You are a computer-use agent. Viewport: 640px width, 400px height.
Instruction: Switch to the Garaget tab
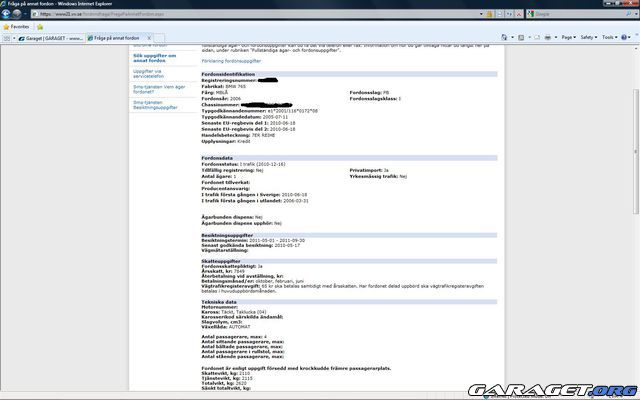click(x=54, y=38)
